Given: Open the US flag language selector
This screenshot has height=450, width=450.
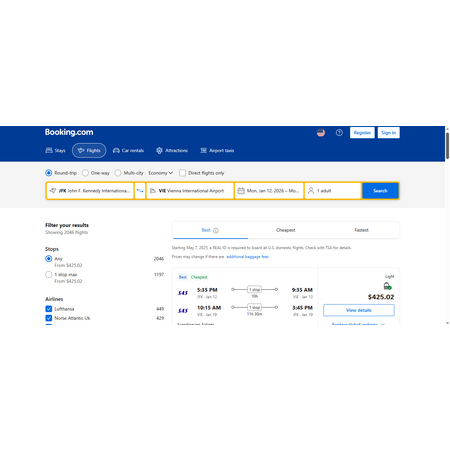Looking at the screenshot, I should [x=321, y=133].
